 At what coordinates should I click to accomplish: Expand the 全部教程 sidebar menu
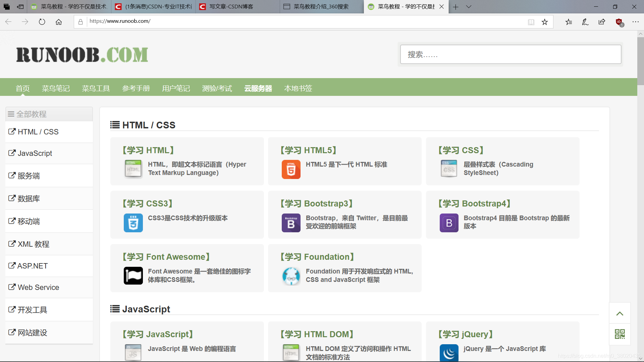point(31,114)
